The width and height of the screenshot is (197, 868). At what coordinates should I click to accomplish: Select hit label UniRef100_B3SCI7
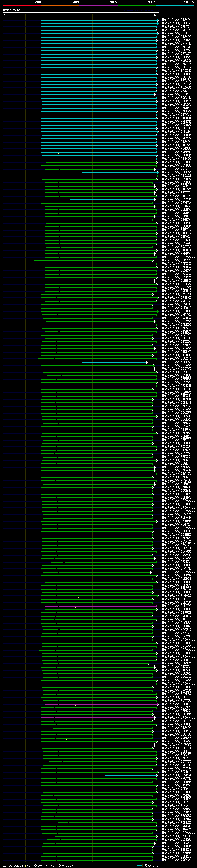coord(177,372)
